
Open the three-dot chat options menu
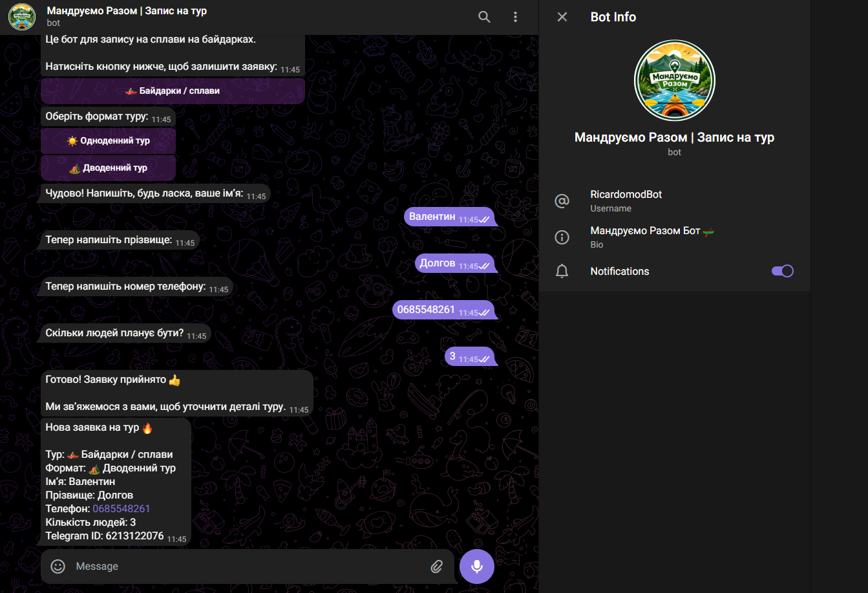point(515,17)
